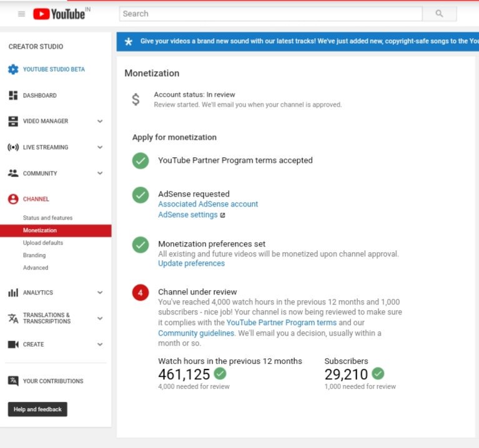Click the YouTube Studio Beta gear icon
This screenshot has width=479, height=448.
pos(13,69)
